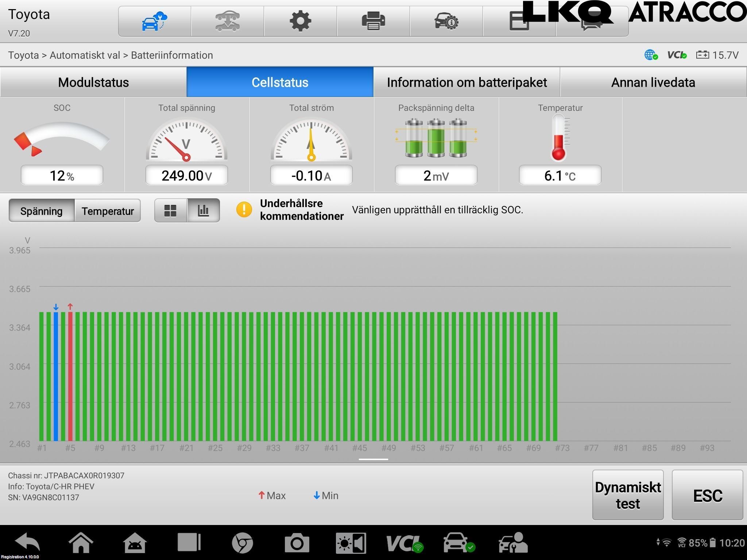The height and width of the screenshot is (560, 747).
Task: Click the Total ström ammeter gauge
Action: [311, 139]
